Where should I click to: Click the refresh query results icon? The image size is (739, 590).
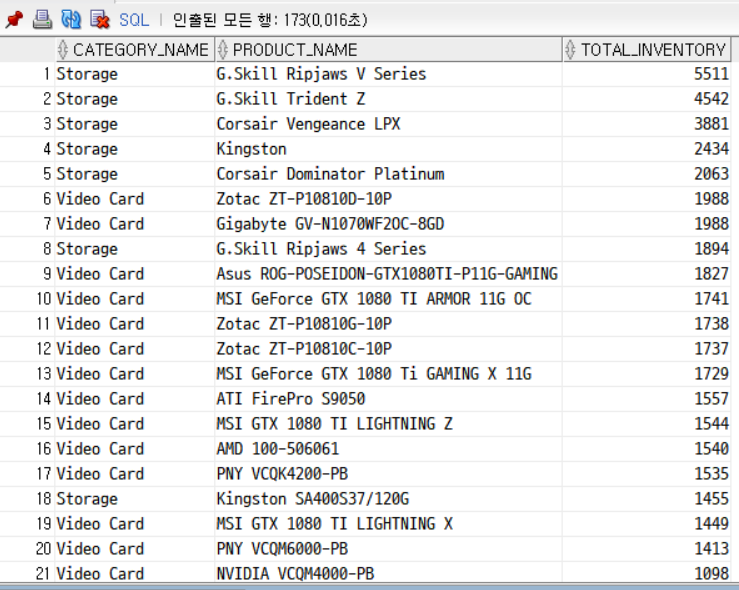click(x=71, y=19)
